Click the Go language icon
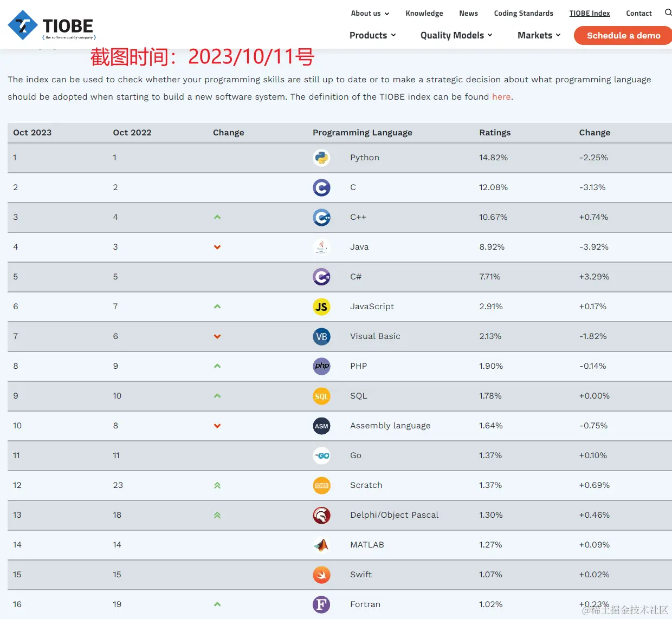The width and height of the screenshot is (672, 619). point(321,455)
